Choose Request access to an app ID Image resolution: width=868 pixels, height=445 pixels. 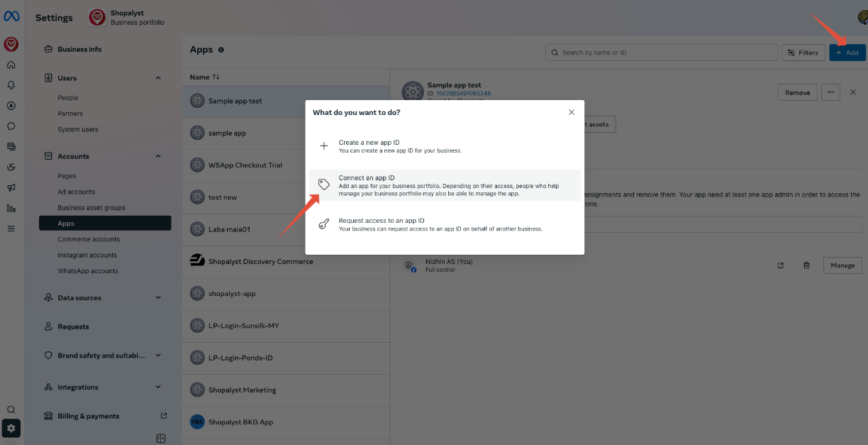pyautogui.click(x=445, y=224)
